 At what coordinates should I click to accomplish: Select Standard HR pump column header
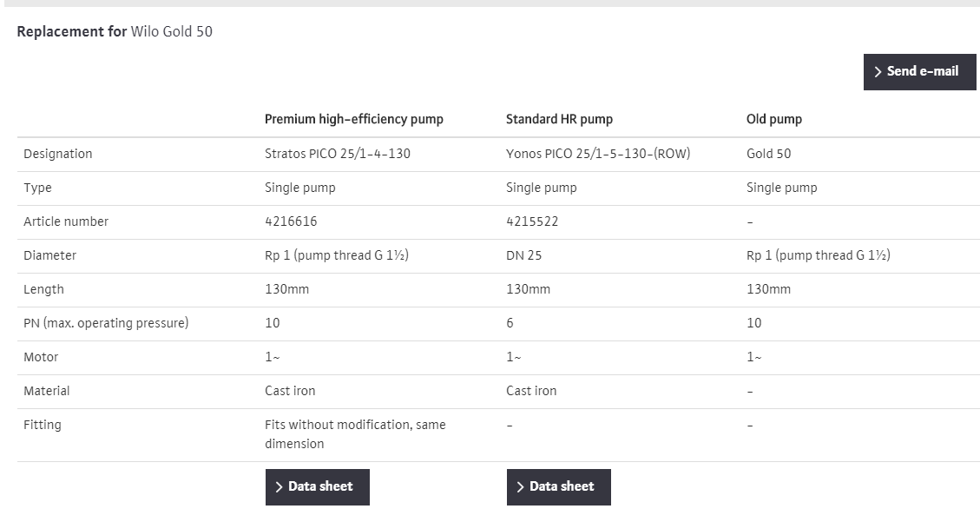coord(559,119)
